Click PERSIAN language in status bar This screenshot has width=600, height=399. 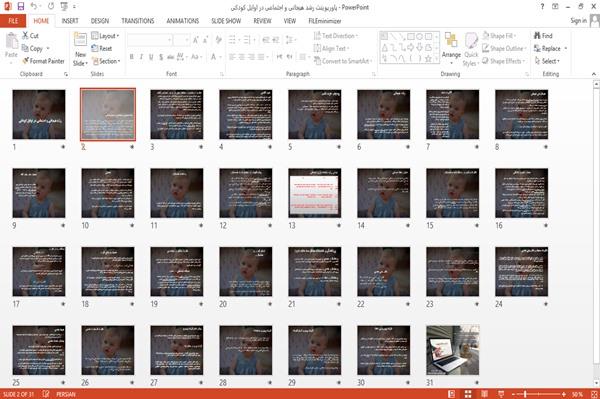pos(66,394)
